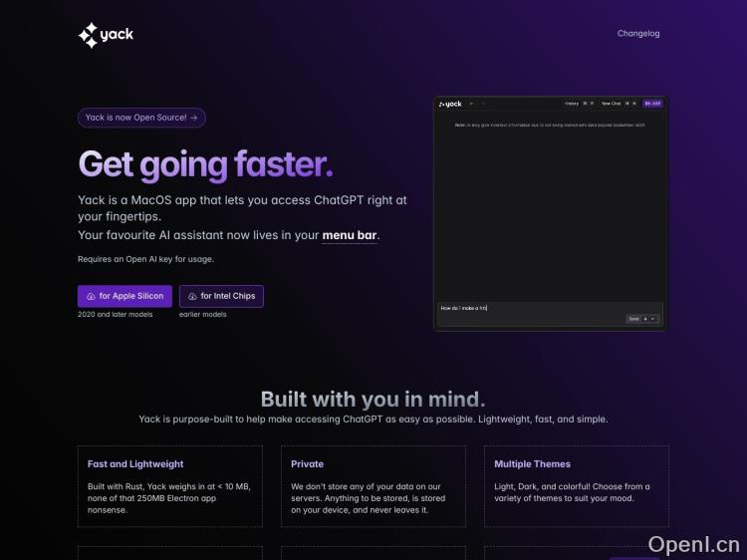Click the download icon on Intel Chips button

click(x=192, y=296)
